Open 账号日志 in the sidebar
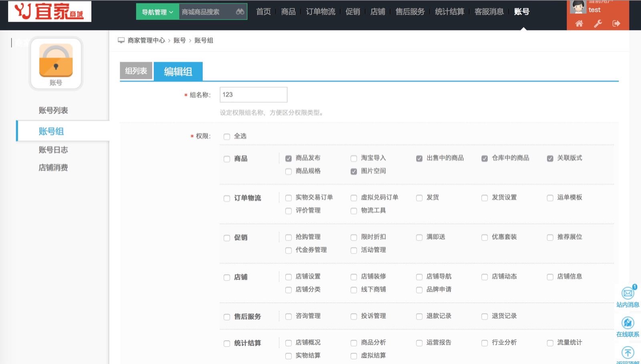This screenshot has width=641, height=364. (53, 150)
